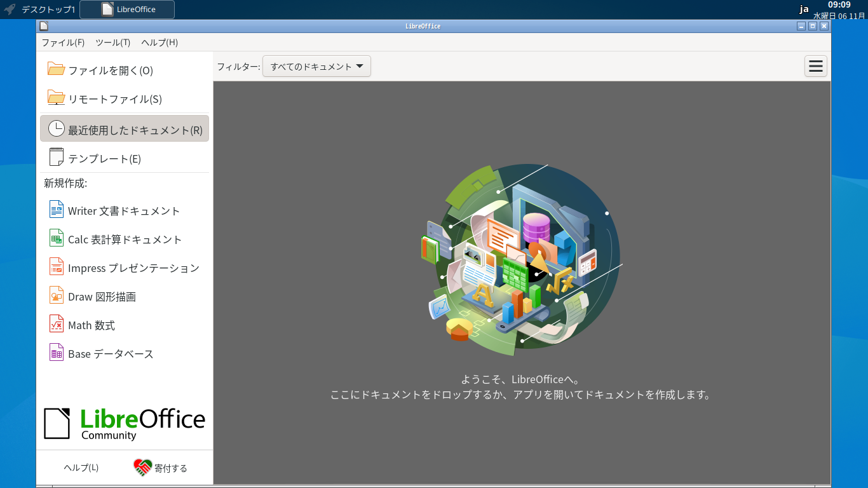Start a new Draw 図形描画
The width and height of the screenshot is (868, 488).
[x=102, y=296]
